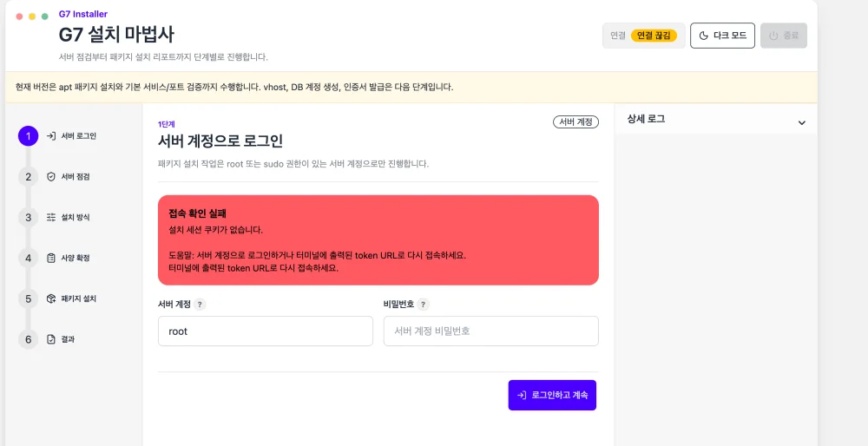Click the step number 4 circle
Viewport: 868px width, 446px height.
29,258
